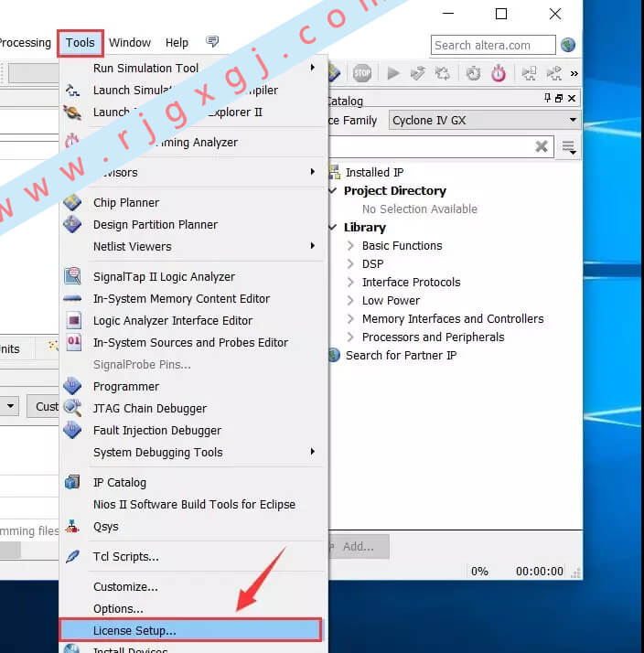Image resolution: width=644 pixels, height=653 pixels.
Task: Expand the Interface Protocols category
Action: [x=350, y=283]
